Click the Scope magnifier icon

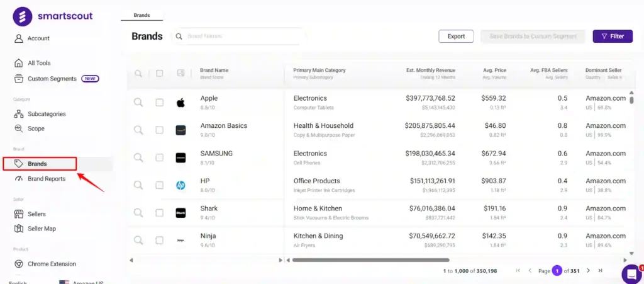coord(18,128)
